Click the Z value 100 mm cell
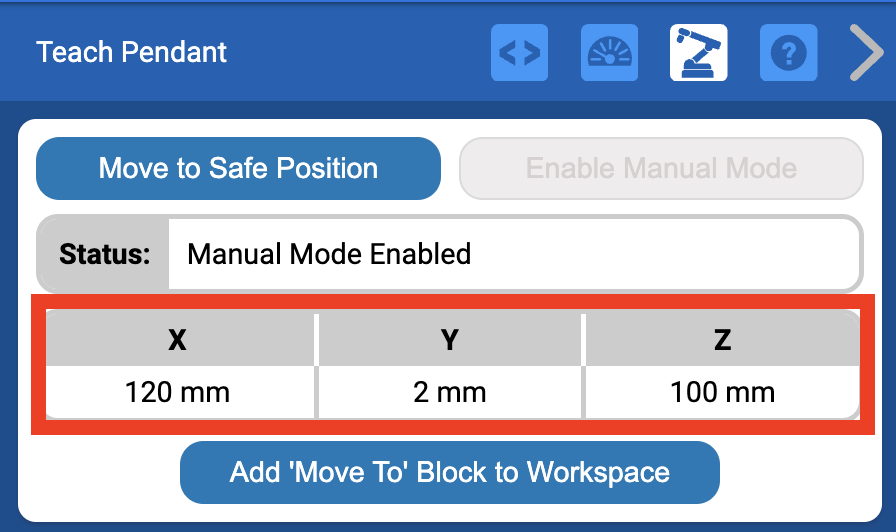The image size is (896, 532). (722, 392)
